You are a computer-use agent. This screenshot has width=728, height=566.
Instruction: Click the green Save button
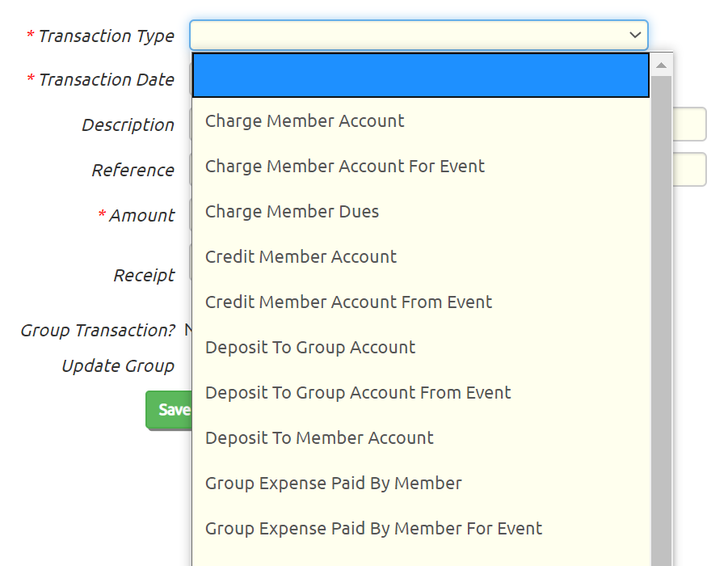[x=169, y=410]
